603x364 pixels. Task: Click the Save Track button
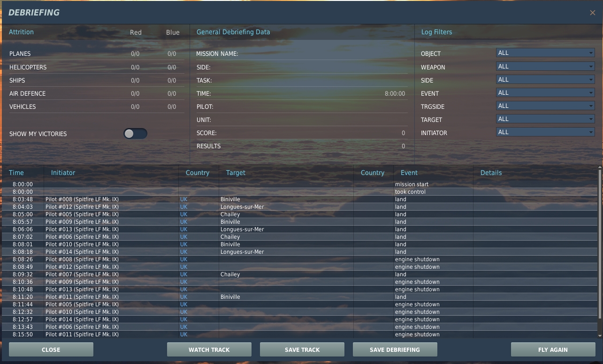tap(302, 349)
